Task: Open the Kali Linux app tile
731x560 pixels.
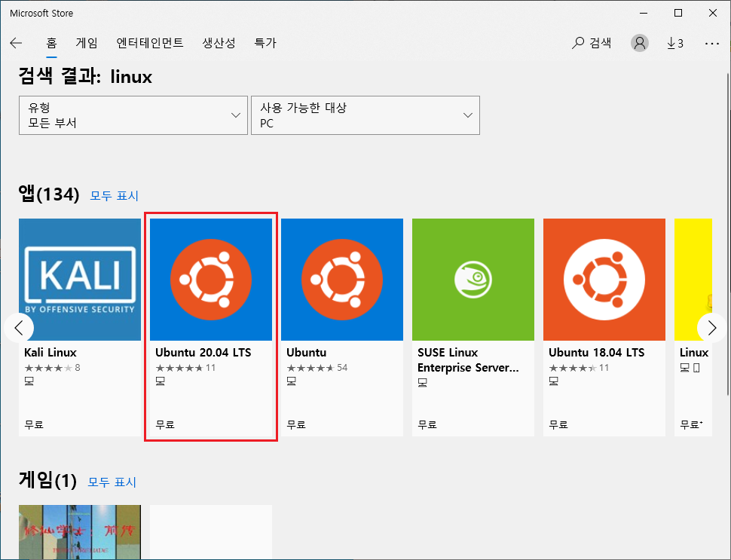Action: 80,327
